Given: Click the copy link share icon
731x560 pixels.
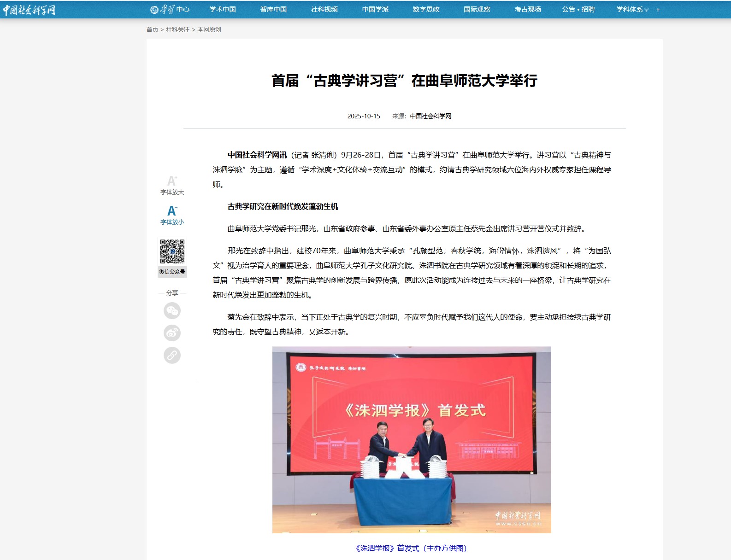Looking at the screenshot, I should (172, 355).
